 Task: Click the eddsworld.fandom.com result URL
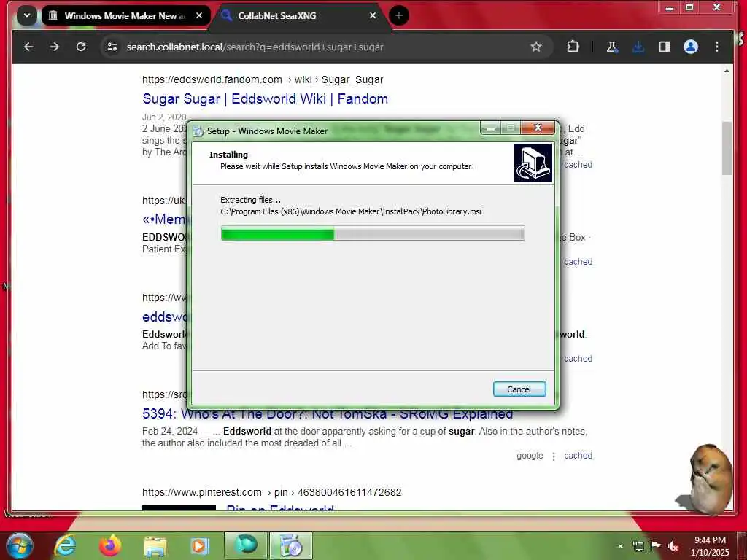pos(263,79)
